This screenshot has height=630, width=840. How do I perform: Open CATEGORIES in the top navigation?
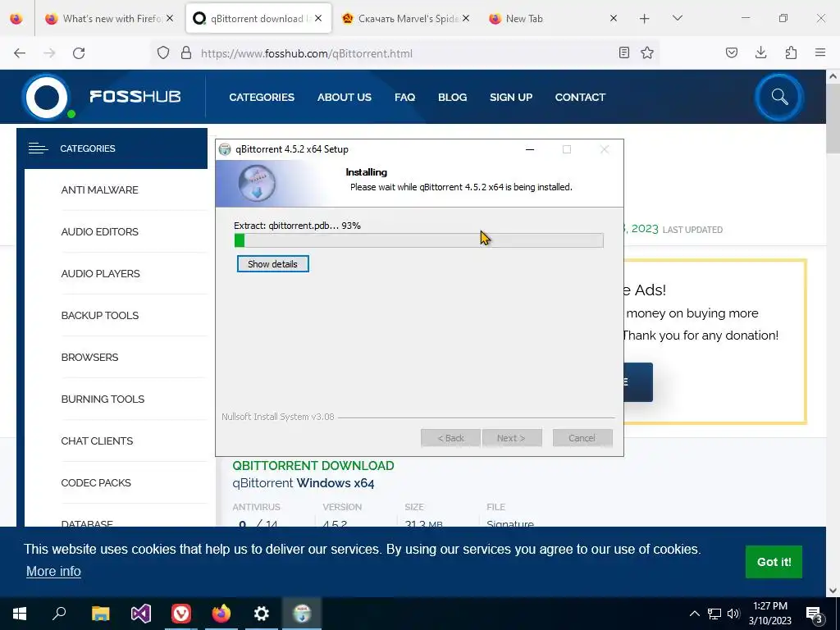click(262, 98)
